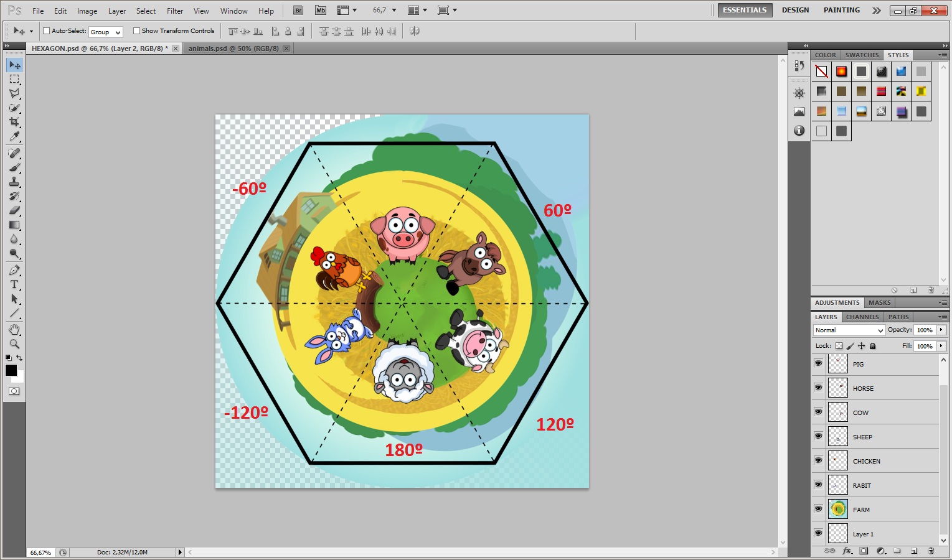Switch to the PAINTING workspace

(842, 11)
